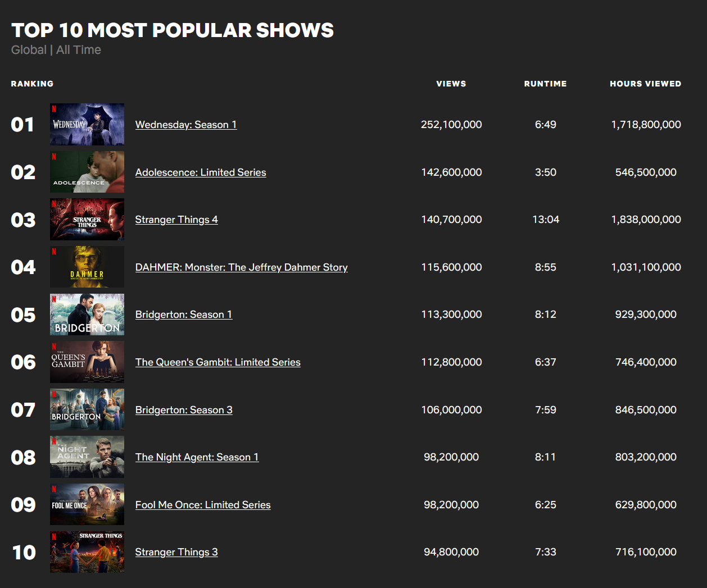Click the runtime value 6:37
Image resolution: width=707 pixels, height=588 pixels.
(x=545, y=362)
